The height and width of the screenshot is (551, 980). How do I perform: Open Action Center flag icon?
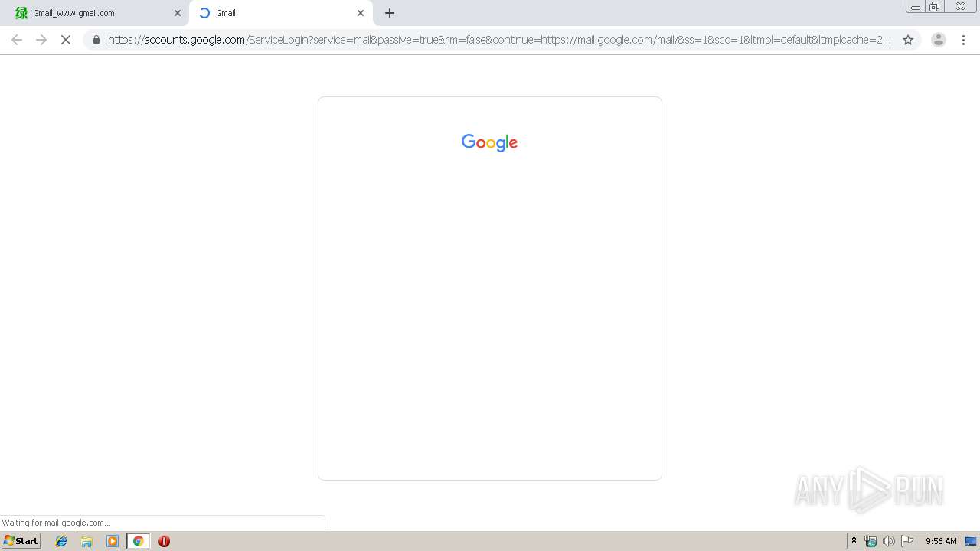(907, 541)
